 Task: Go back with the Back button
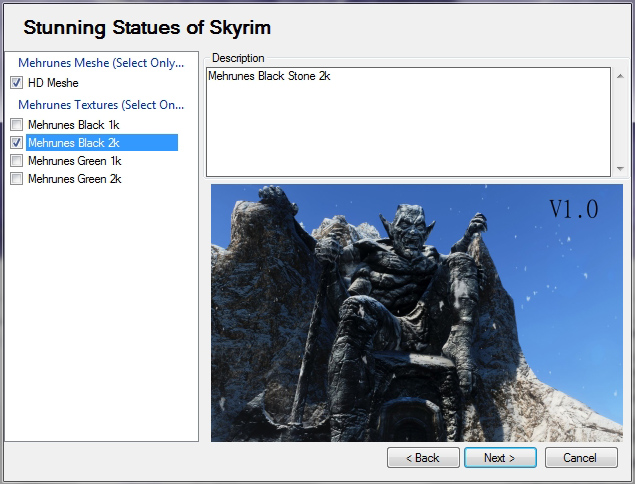423,458
